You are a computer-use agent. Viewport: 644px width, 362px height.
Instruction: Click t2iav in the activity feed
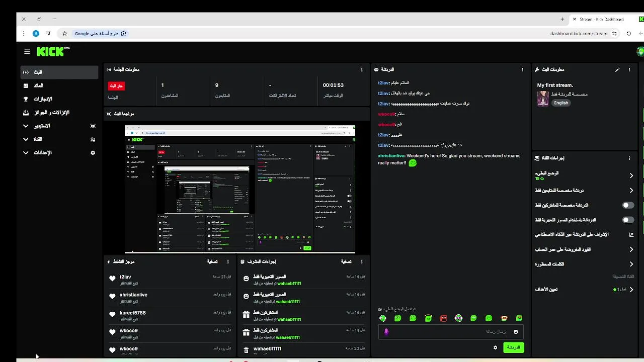(x=125, y=277)
